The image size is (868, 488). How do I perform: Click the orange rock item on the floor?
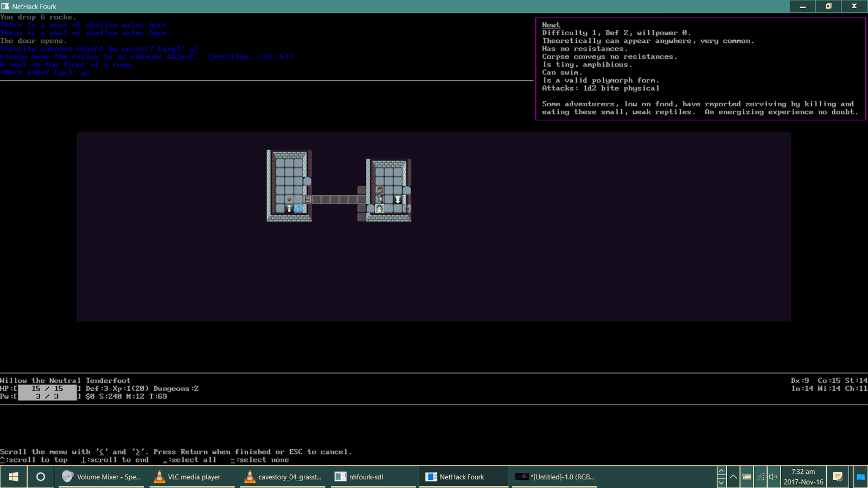tap(289, 198)
